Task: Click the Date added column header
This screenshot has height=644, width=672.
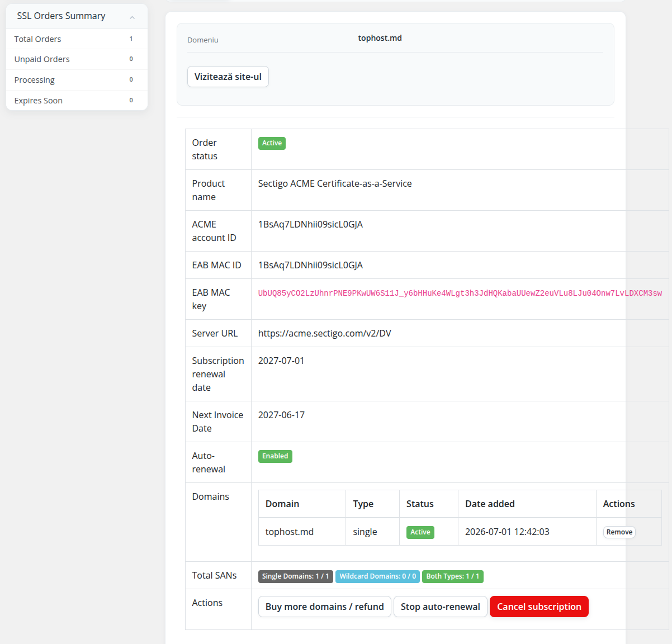Action: pos(490,504)
